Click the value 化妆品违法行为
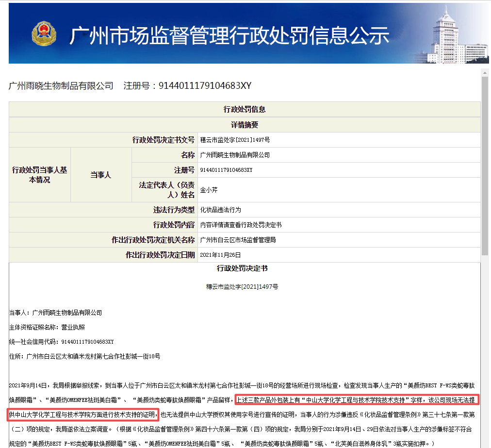 tap(220, 210)
